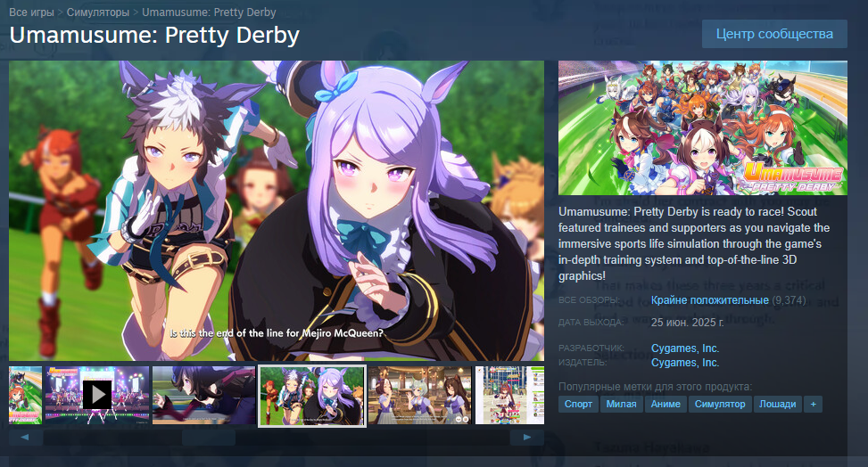The height and width of the screenshot is (467, 868).
Task: Select the Аниме tag
Action: coord(665,404)
